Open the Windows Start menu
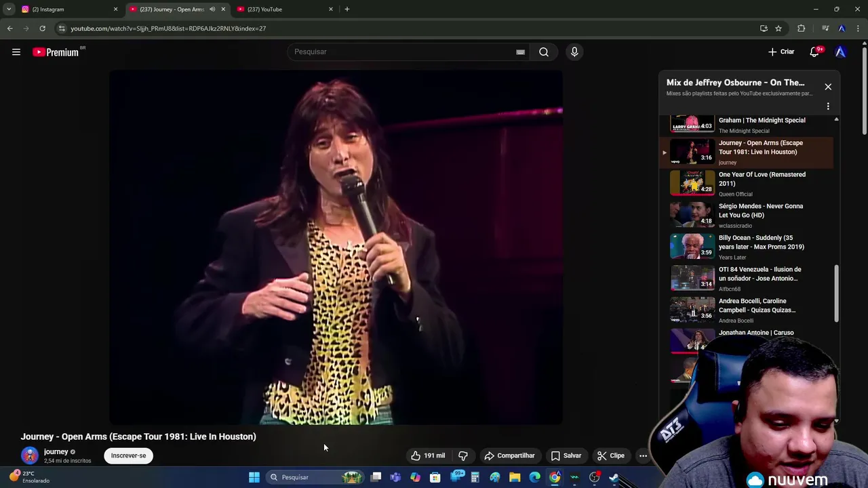The height and width of the screenshot is (488, 868). click(x=254, y=477)
